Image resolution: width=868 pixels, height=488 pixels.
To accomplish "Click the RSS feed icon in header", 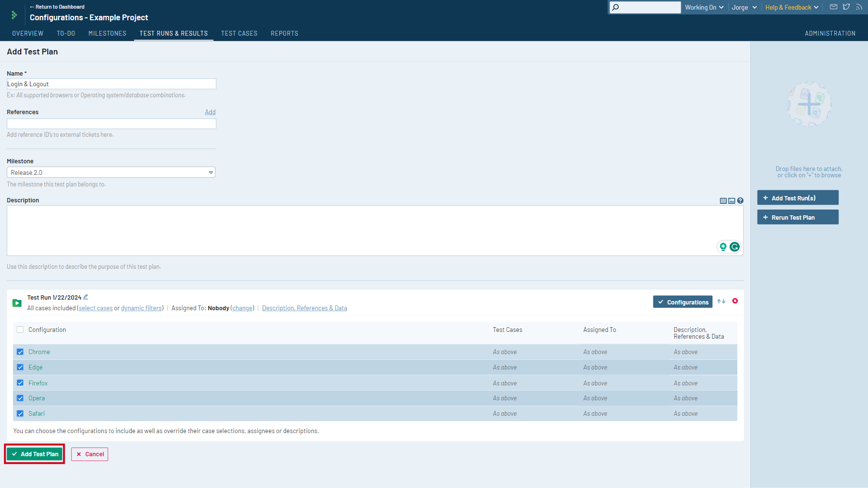I will coord(859,7).
